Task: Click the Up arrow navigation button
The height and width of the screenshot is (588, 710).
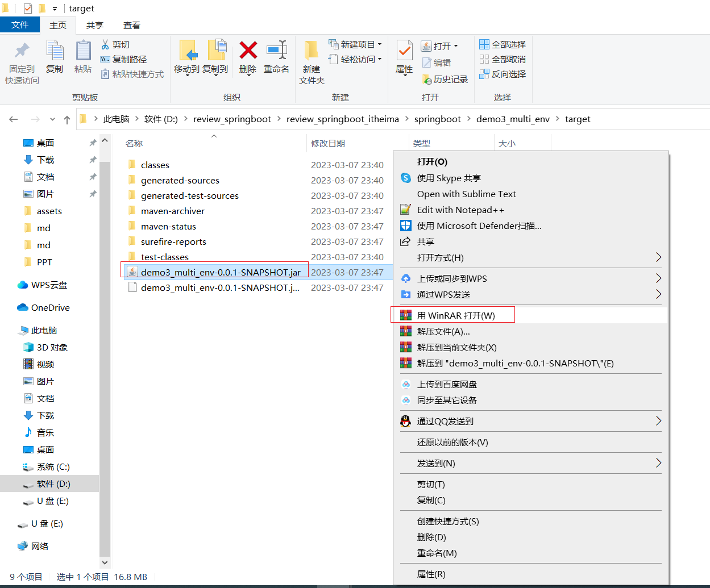Action: pyautogui.click(x=67, y=119)
